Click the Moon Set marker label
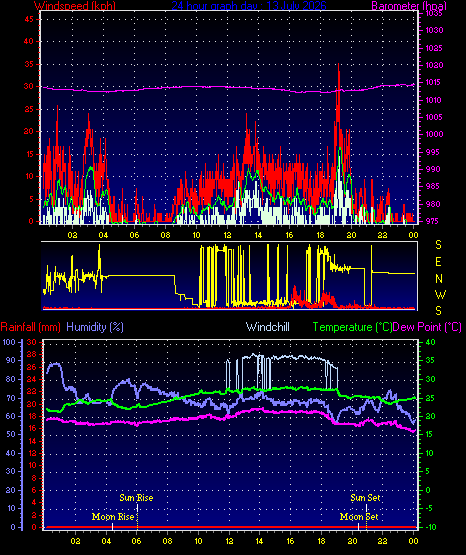The image size is (466, 555). click(x=359, y=517)
